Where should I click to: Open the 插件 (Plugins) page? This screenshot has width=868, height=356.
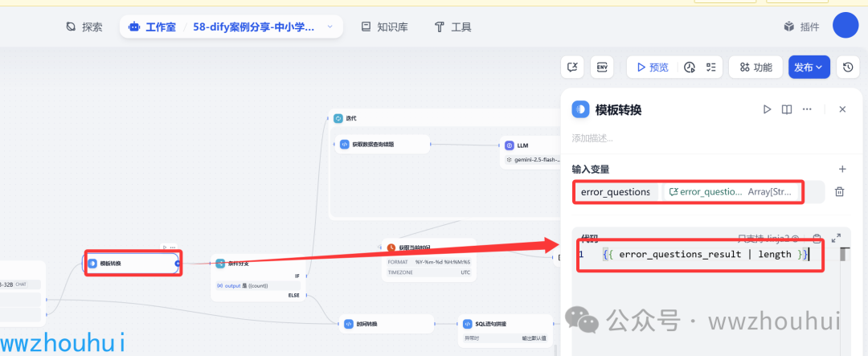[x=801, y=27]
